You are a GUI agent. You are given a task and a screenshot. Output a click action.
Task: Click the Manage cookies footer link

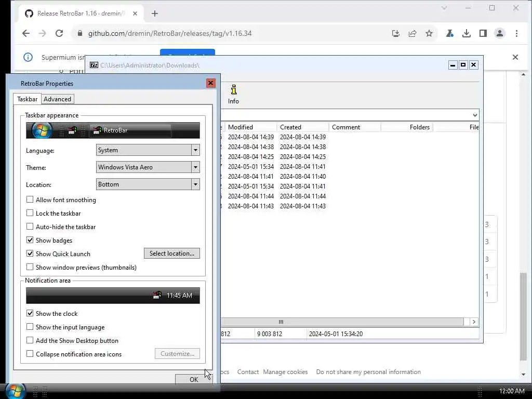pyautogui.click(x=285, y=372)
